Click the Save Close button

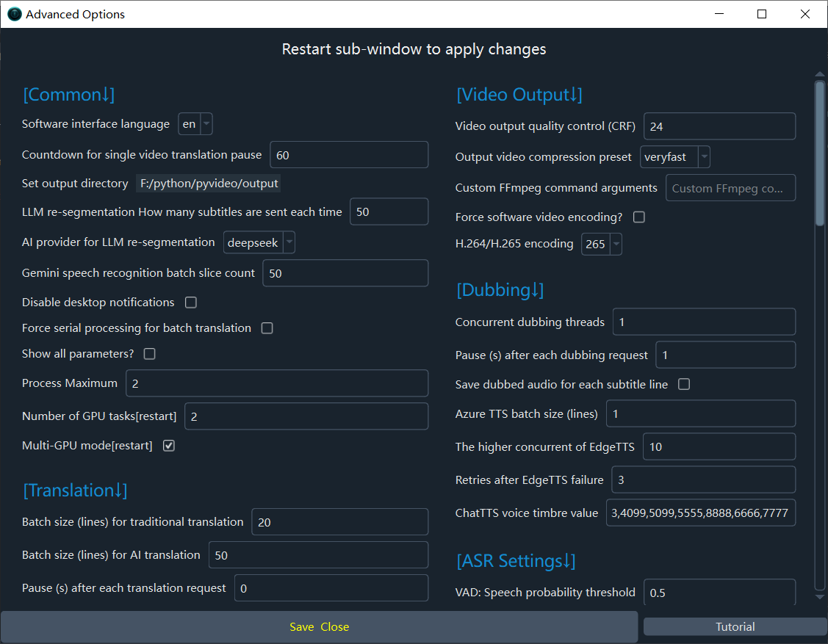319,627
